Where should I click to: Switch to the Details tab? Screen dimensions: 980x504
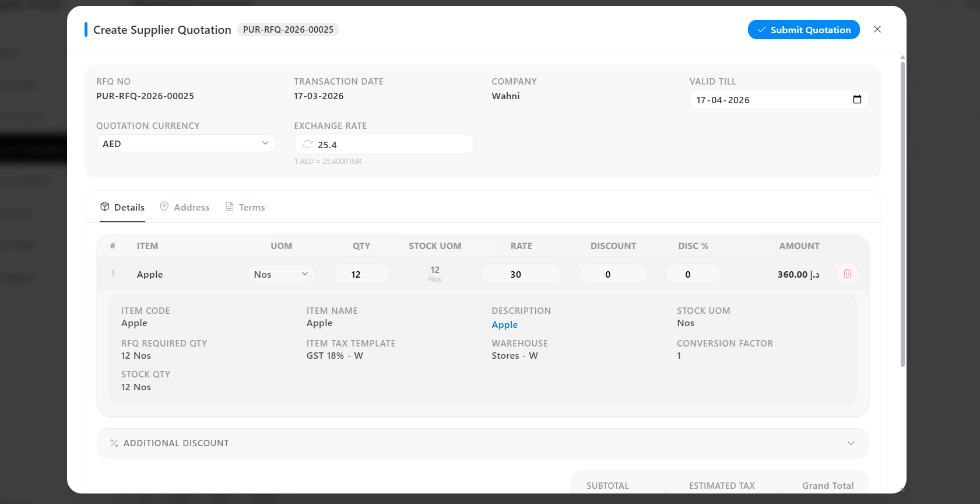(122, 207)
